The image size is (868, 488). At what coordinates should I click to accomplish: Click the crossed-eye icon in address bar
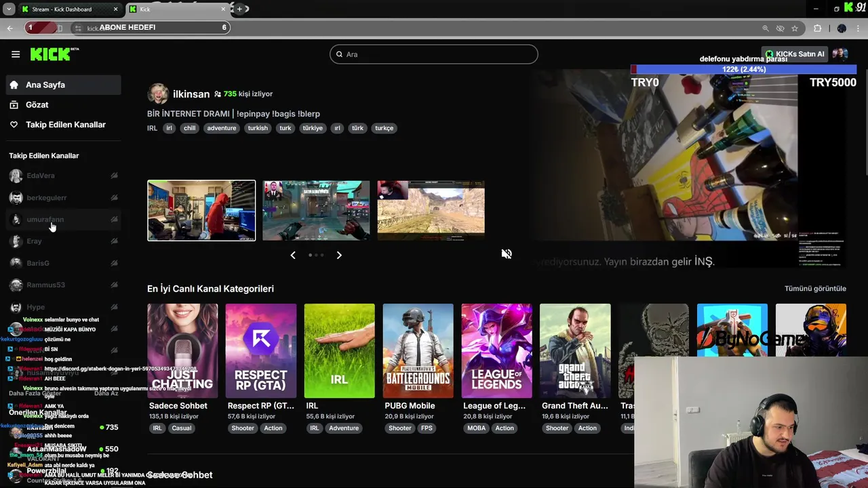[x=780, y=28]
